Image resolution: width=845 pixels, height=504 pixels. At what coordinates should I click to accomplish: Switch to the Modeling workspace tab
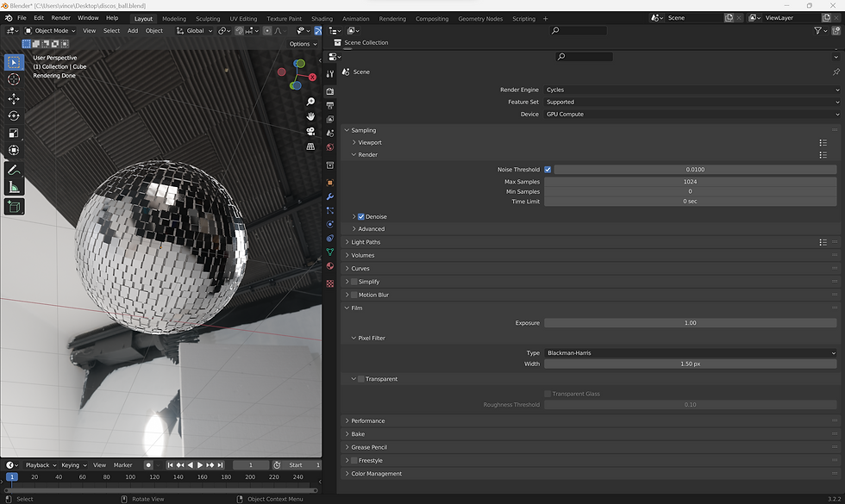(x=174, y=18)
